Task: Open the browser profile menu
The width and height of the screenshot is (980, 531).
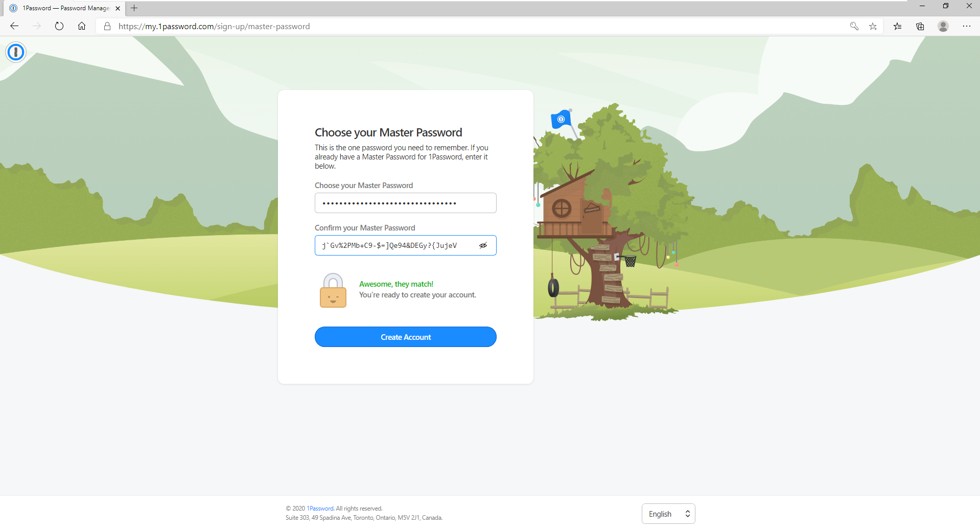Action: click(943, 26)
